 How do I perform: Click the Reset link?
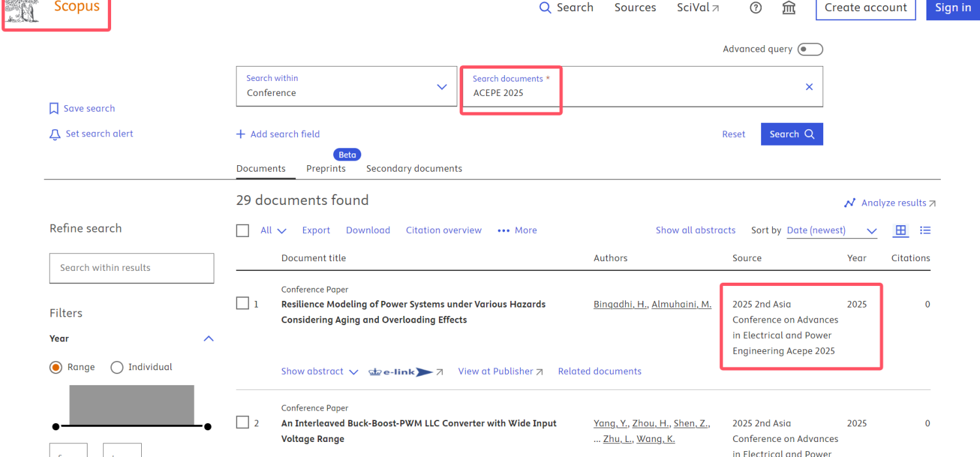(733, 134)
